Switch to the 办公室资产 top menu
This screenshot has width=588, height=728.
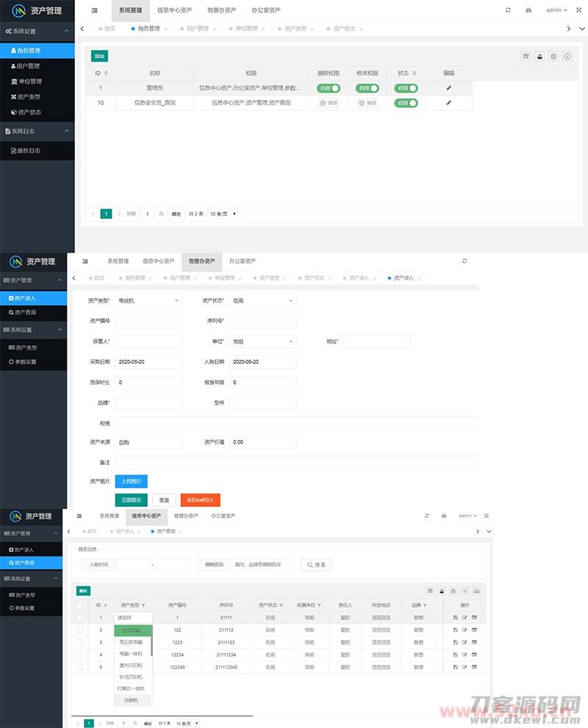pos(264,10)
